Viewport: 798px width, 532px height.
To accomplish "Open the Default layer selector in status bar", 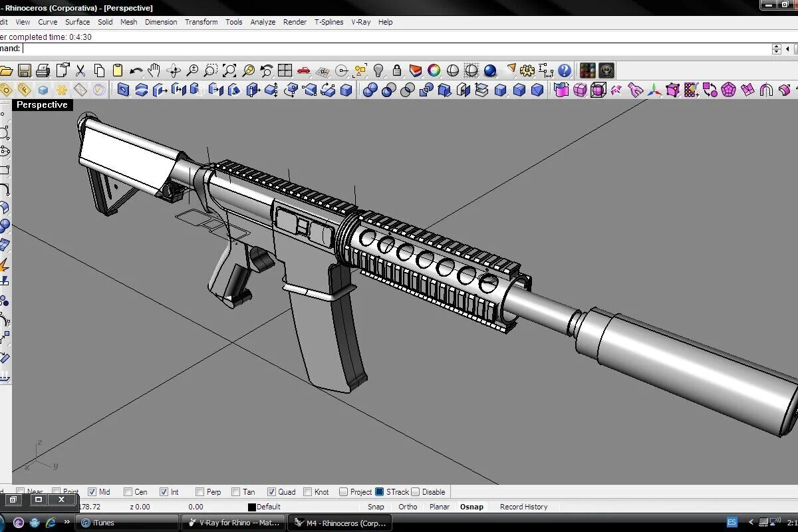I will point(269,507).
